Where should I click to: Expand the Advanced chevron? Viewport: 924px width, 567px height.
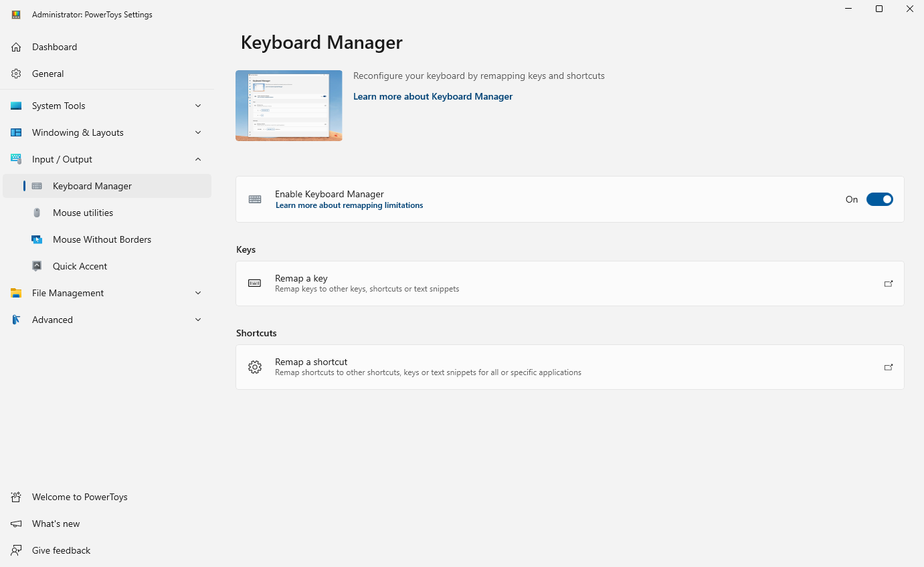pos(198,320)
